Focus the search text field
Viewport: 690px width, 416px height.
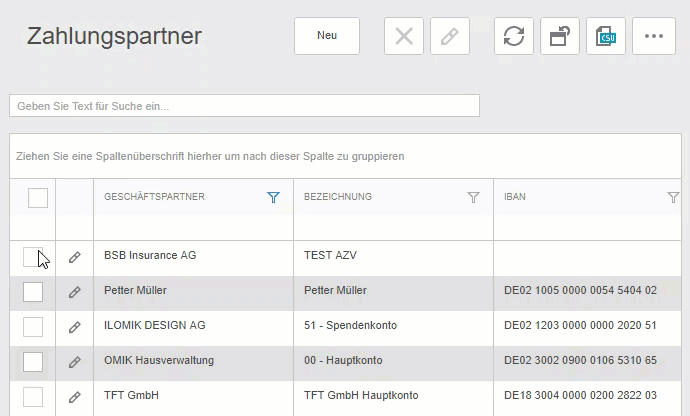pyautogui.click(x=244, y=105)
